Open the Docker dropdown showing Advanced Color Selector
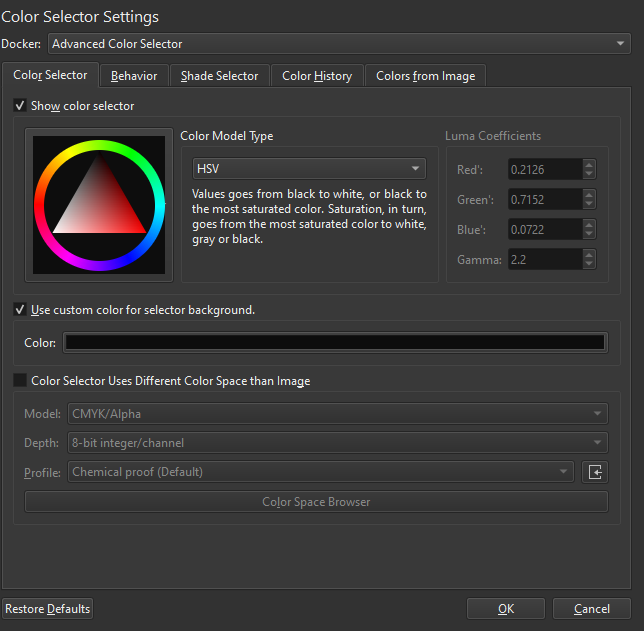This screenshot has width=644, height=631. (x=339, y=44)
